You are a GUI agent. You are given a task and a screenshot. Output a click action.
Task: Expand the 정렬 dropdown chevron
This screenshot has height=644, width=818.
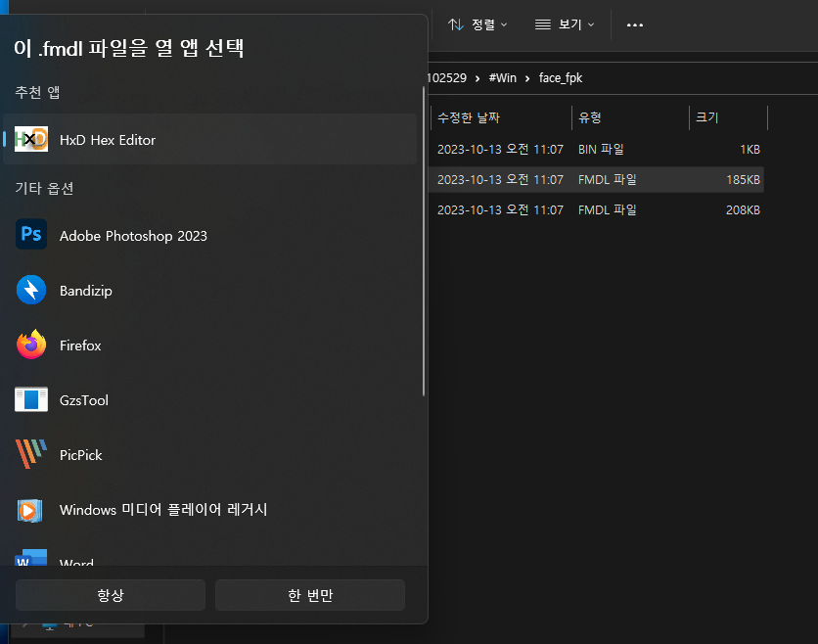[504, 24]
